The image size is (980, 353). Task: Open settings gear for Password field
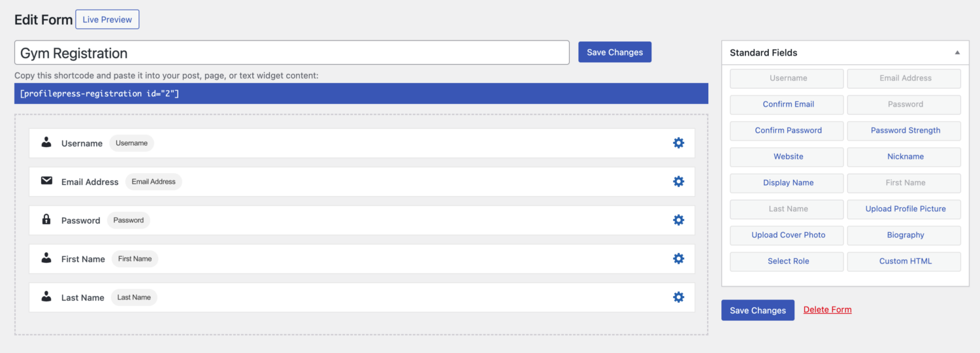tap(678, 220)
